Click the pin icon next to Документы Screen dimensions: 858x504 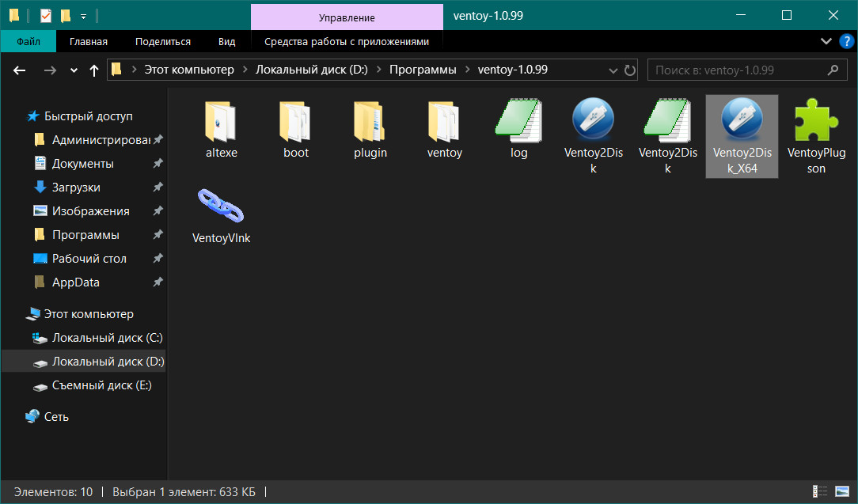(158, 163)
